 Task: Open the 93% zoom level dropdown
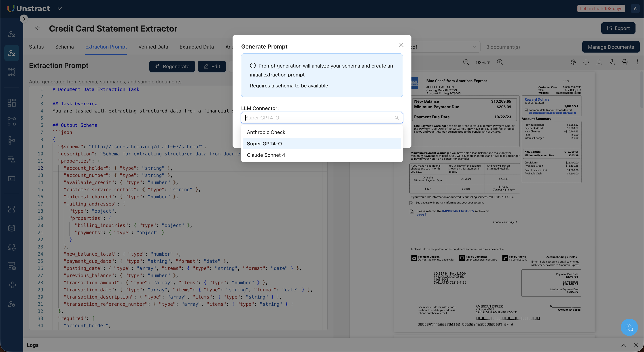point(483,62)
